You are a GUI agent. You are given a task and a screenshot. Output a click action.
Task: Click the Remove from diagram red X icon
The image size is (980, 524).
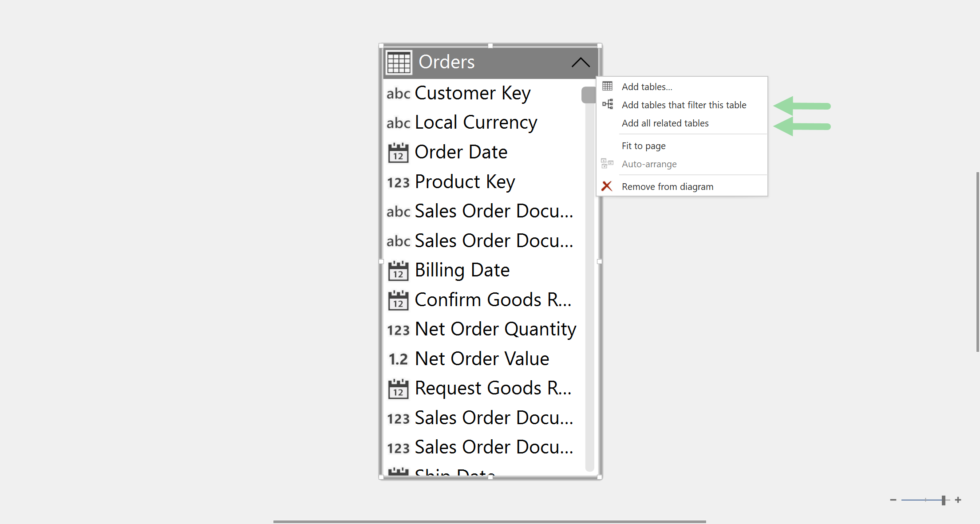click(607, 186)
